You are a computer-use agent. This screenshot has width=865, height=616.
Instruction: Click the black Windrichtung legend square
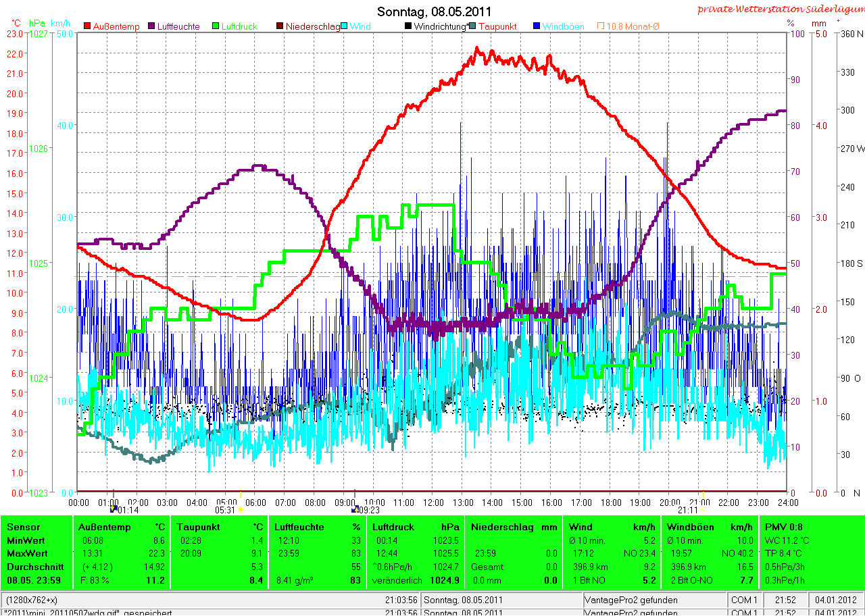[407, 26]
